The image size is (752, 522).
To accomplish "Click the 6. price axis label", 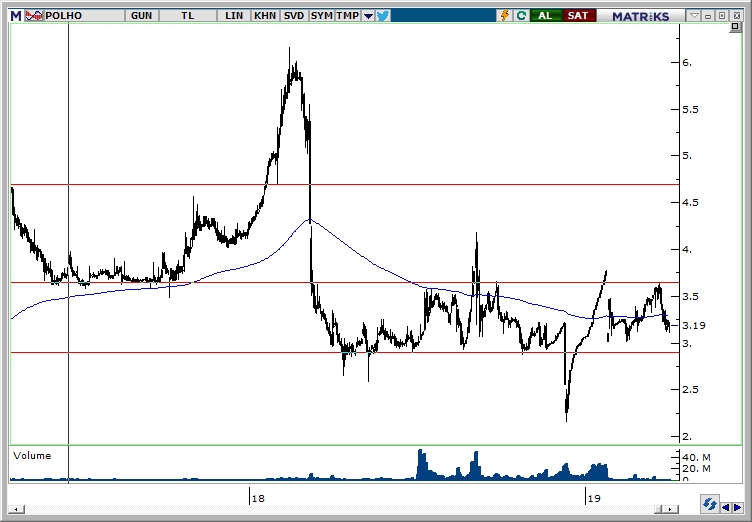I will click(x=687, y=63).
